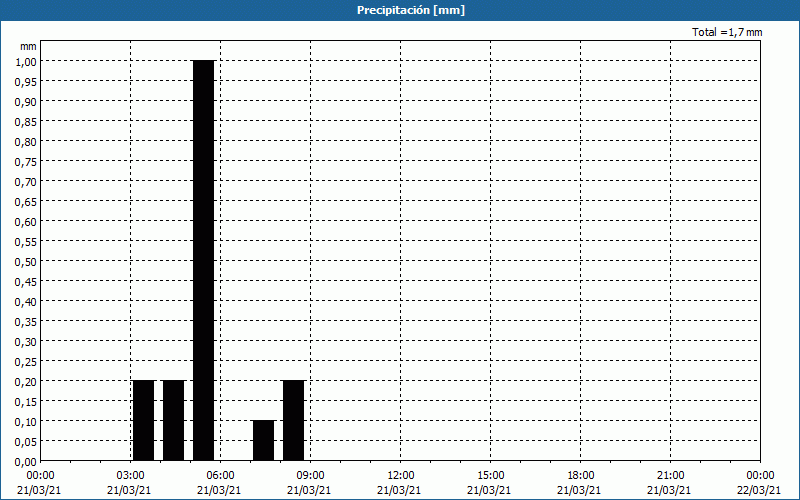This screenshot has height=500, width=800.
Task: Select the '06:00' time label
Action: tap(220, 476)
